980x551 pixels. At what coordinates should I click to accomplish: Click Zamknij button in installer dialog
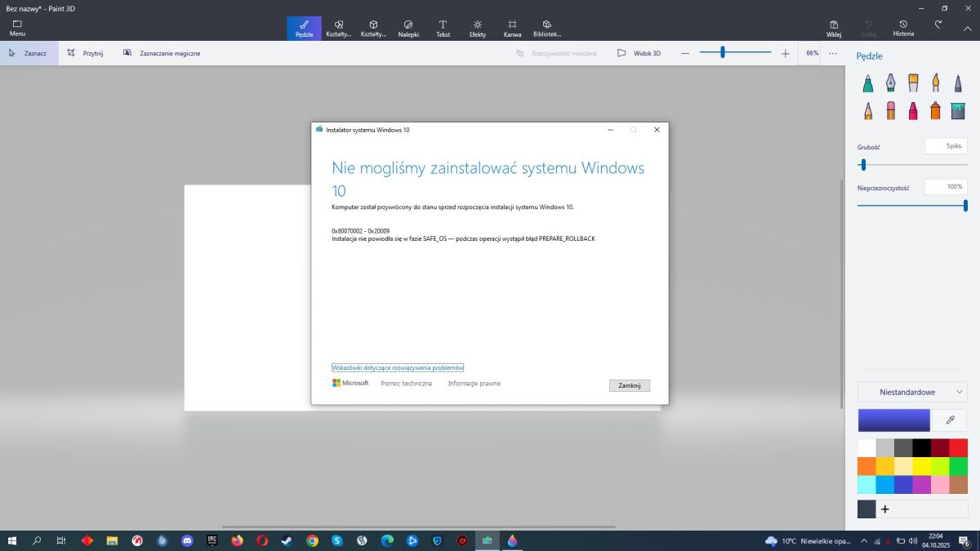pos(630,385)
